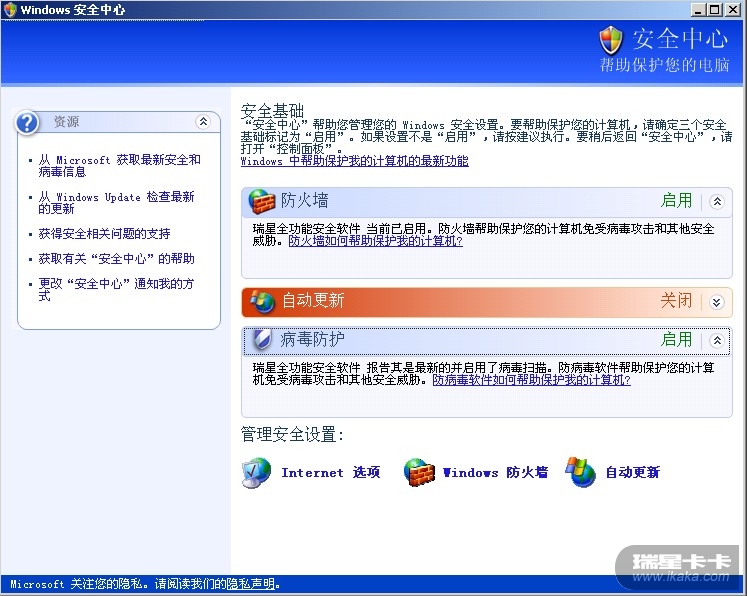Click the 管理安全设置: heading
Viewport: 747px width, 596px height.
click(292, 434)
